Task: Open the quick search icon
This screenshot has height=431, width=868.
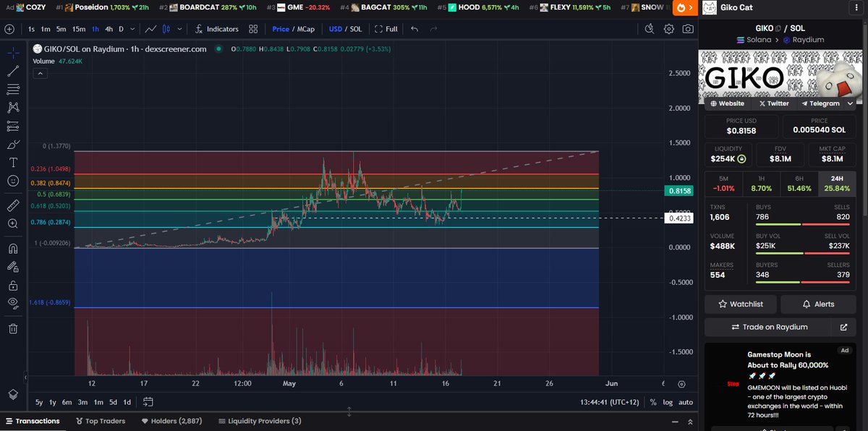Action: [x=650, y=29]
